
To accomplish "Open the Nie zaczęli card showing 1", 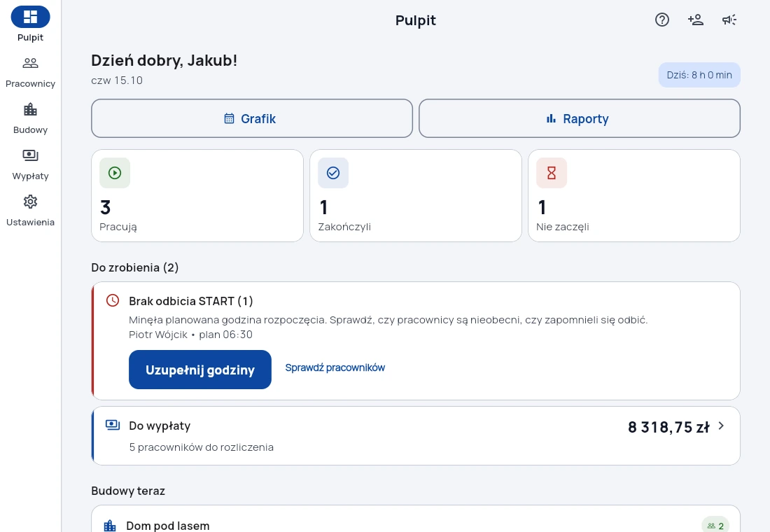I will pos(634,195).
